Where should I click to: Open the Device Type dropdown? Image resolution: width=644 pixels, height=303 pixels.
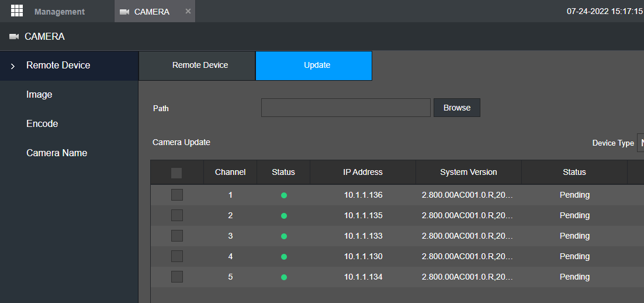(640, 143)
